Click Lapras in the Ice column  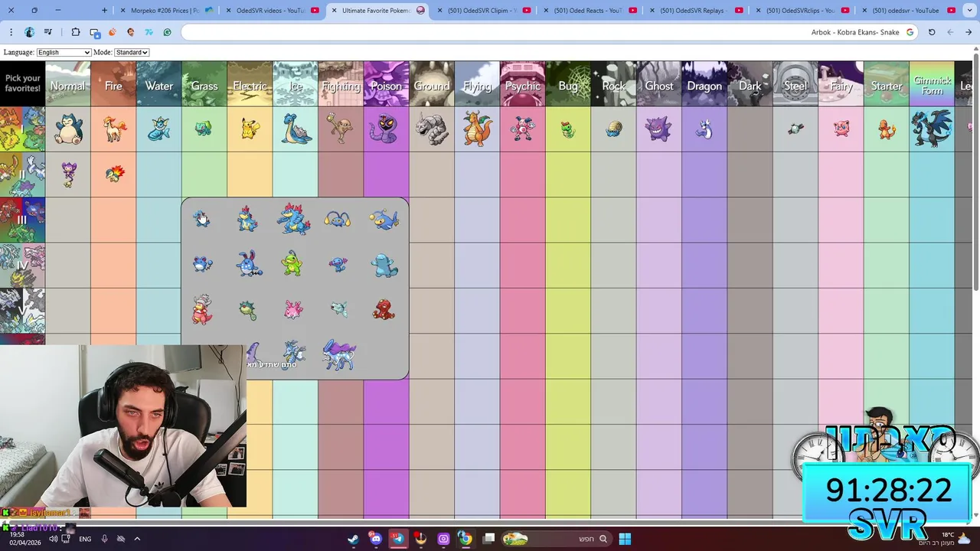(295, 129)
